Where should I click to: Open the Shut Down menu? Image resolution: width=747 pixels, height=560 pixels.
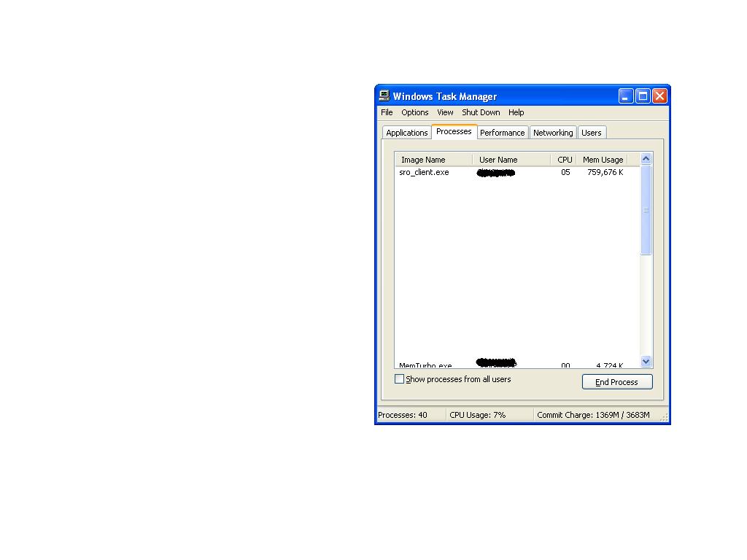pyautogui.click(x=481, y=112)
